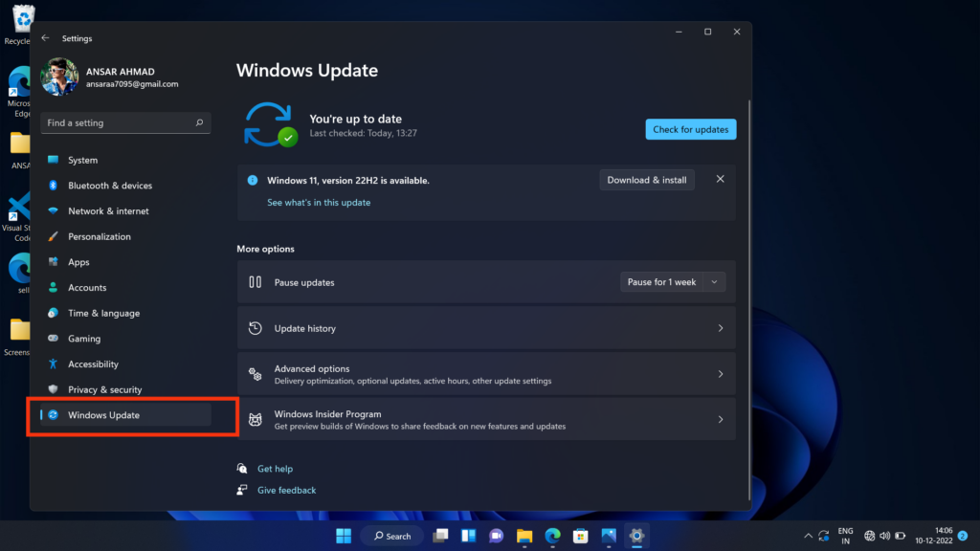Screen dimensions: 980x551
Task: Click the Advanced options gears icon
Action: (x=255, y=374)
